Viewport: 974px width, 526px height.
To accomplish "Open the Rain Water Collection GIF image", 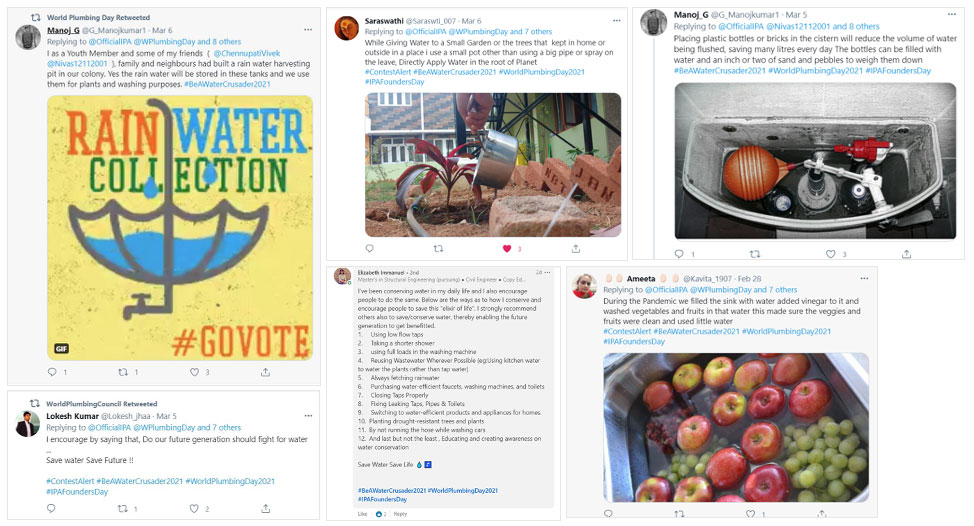I will pyautogui.click(x=180, y=227).
